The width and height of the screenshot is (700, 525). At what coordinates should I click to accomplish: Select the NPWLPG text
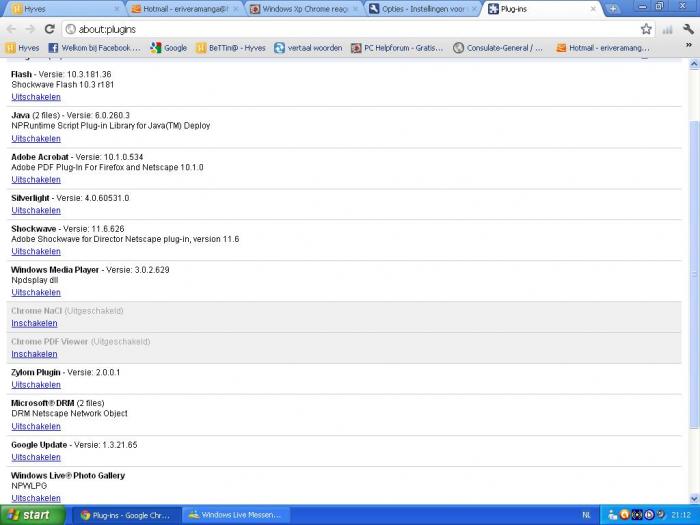[x=29, y=486]
